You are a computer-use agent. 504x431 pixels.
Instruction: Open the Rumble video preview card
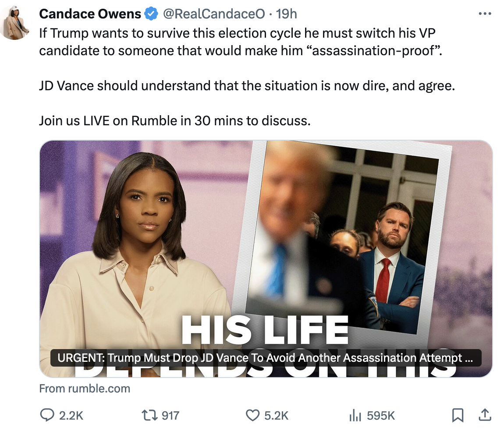click(266, 259)
